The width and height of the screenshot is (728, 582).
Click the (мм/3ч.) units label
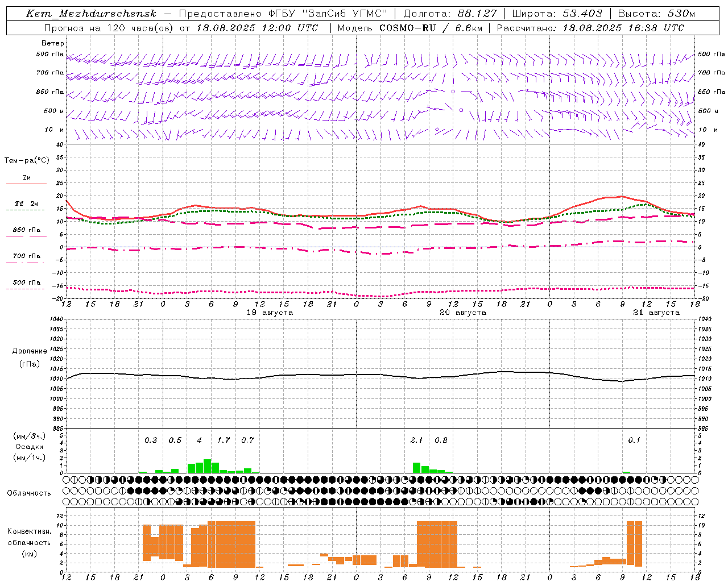click(29, 436)
